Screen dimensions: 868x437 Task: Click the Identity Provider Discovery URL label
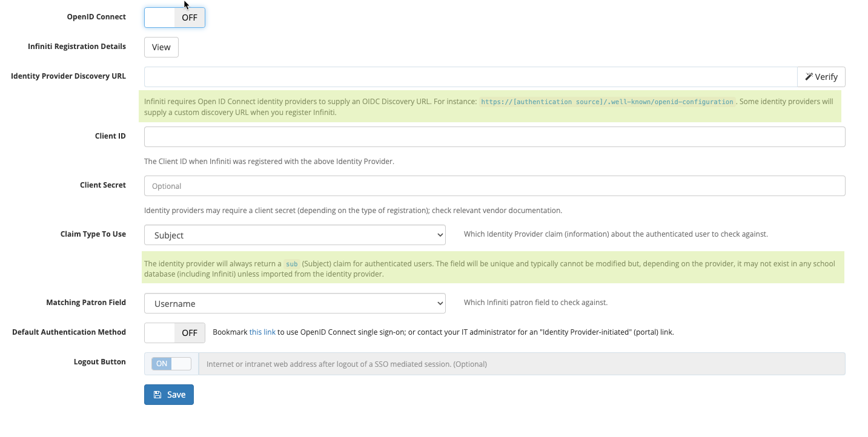pos(68,76)
